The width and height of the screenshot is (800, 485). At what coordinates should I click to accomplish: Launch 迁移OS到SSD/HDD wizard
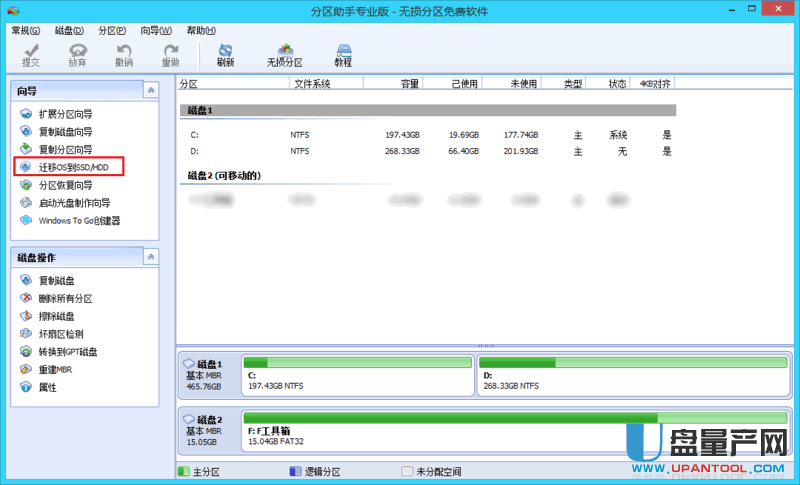[72, 167]
